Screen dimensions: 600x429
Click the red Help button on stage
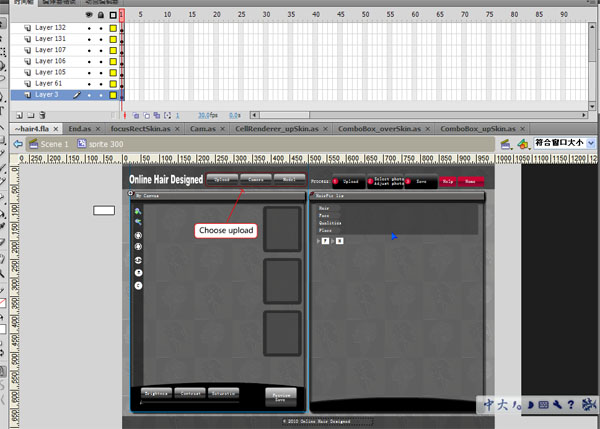pyautogui.click(x=447, y=181)
